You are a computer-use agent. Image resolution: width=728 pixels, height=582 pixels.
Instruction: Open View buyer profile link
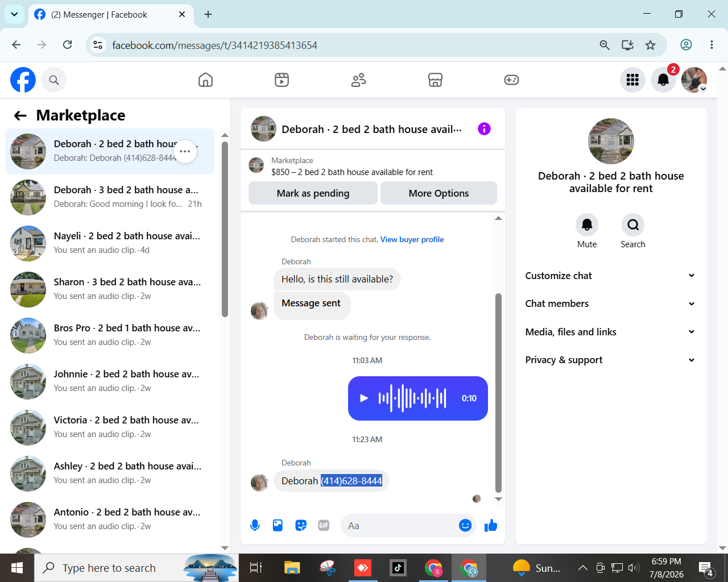tap(412, 240)
